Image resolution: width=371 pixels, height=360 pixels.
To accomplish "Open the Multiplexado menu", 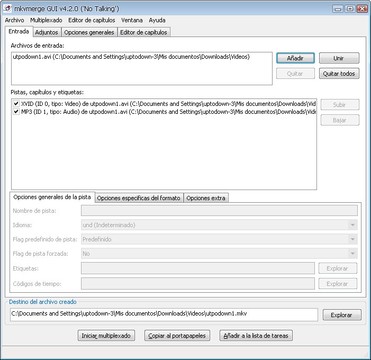I will point(46,20).
